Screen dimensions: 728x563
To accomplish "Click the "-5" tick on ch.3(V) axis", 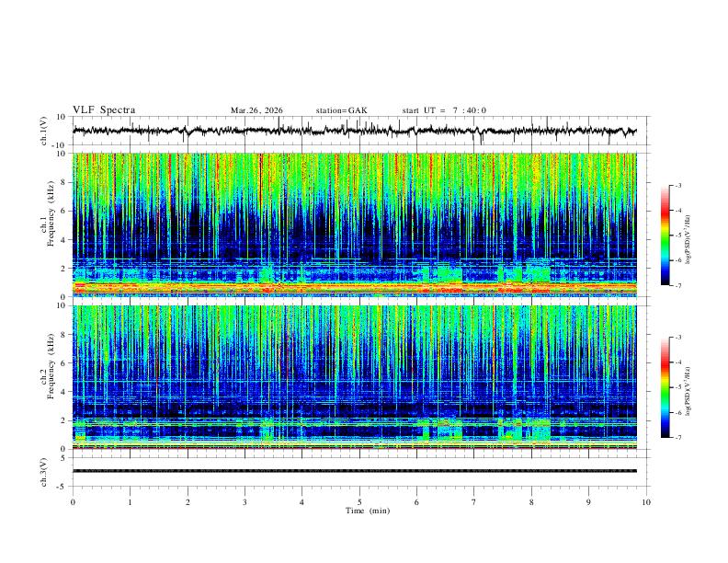I will (x=62, y=487).
